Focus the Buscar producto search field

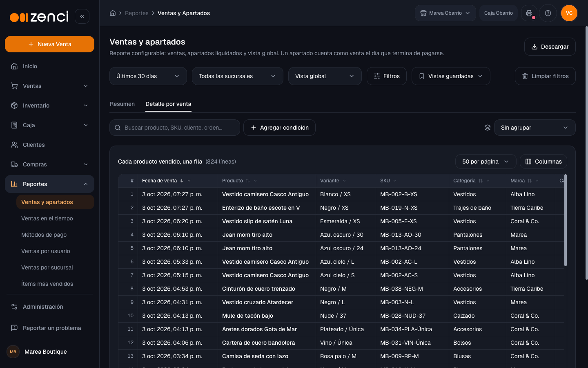175,128
